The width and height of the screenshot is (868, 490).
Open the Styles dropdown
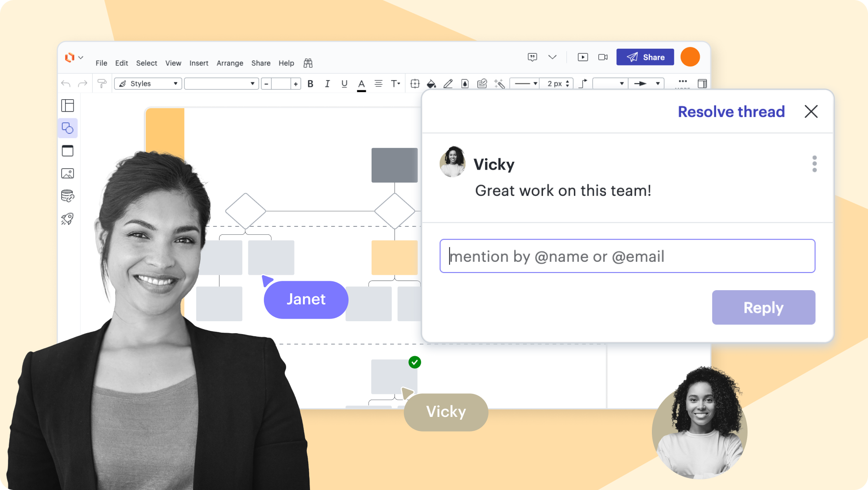coord(148,84)
